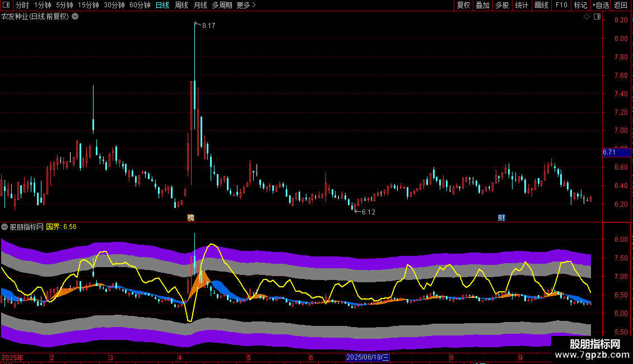
Task: Click the 榜 marker on chart
Action: (191, 217)
